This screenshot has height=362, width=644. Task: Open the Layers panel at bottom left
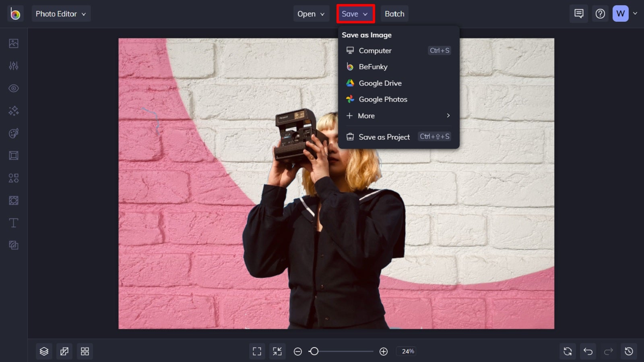(x=44, y=351)
